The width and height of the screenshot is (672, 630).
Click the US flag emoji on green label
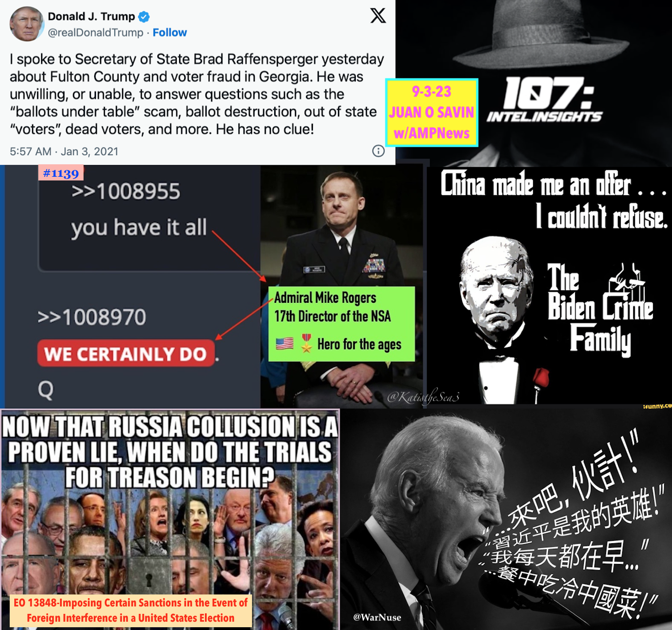tap(285, 343)
